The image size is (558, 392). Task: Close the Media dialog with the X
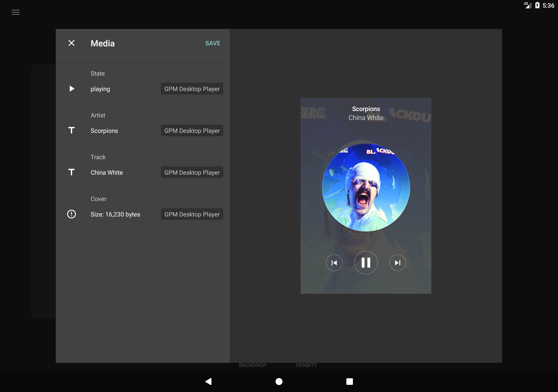pos(71,43)
